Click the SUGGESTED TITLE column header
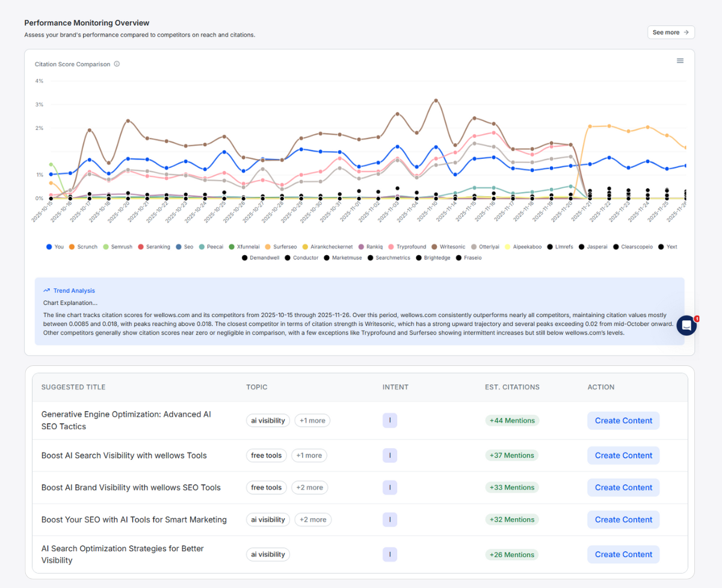The height and width of the screenshot is (588, 722). click(73, 387)
